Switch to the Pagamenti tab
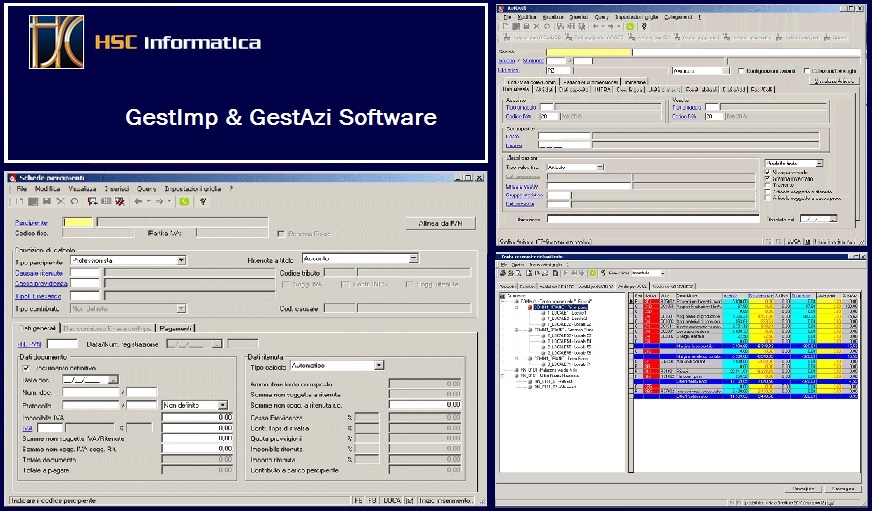 [176, 328]
